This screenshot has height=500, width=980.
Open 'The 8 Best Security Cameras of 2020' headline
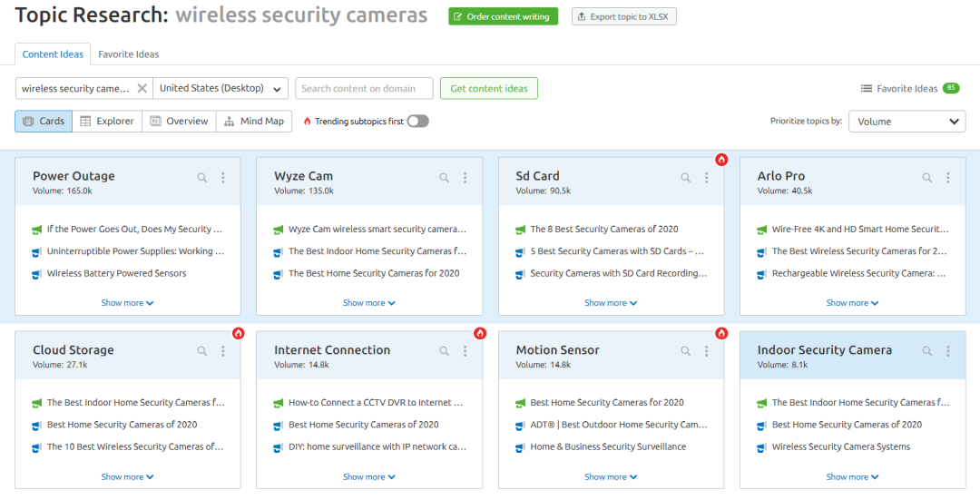pos(604,230)
